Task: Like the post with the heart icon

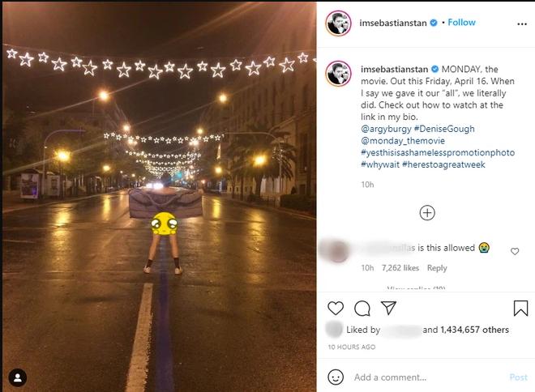Action: tap(336, 308)
